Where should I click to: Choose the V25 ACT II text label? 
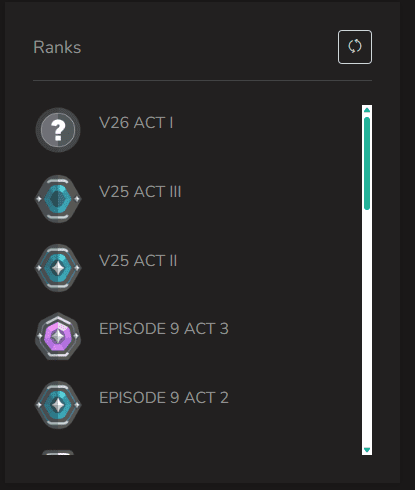coord(138,261)
